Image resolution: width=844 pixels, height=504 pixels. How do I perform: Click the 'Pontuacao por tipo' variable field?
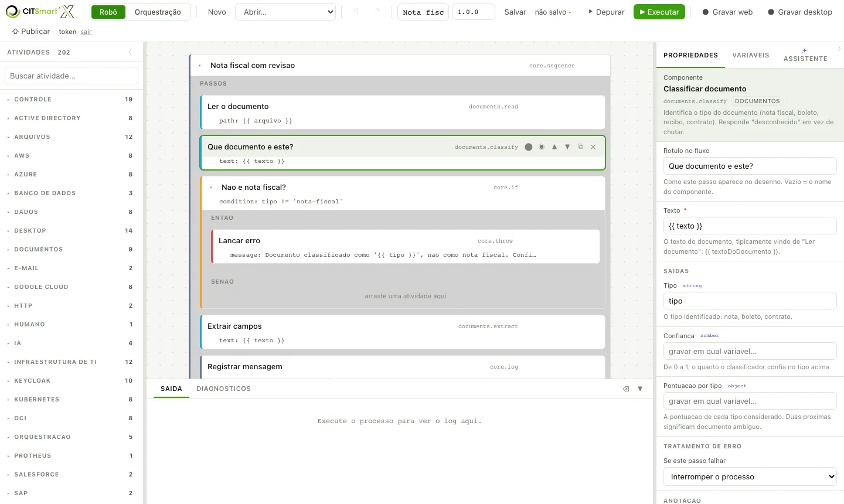click(750, 401)
